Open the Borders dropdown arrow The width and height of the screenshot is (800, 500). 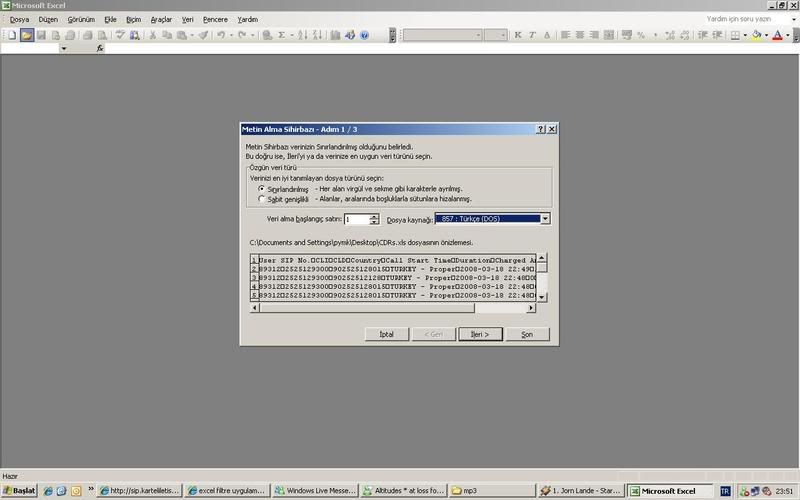point(745,35)
